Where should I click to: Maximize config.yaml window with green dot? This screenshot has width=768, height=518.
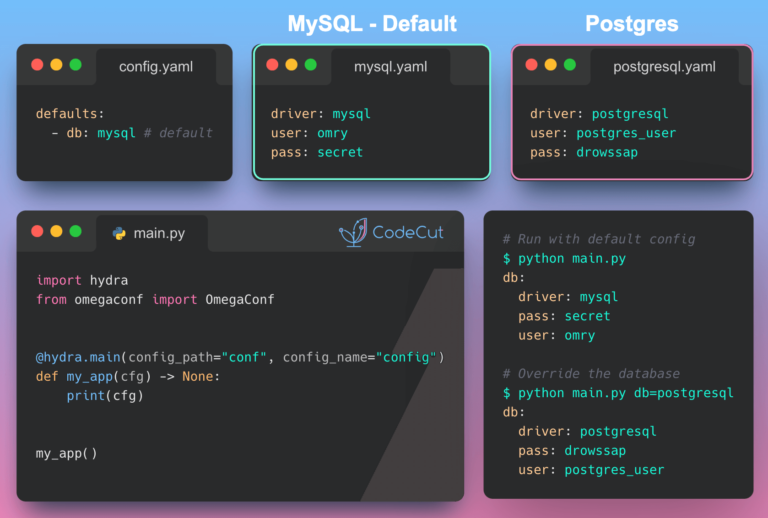pyautogui.click(x=75, y=65)
